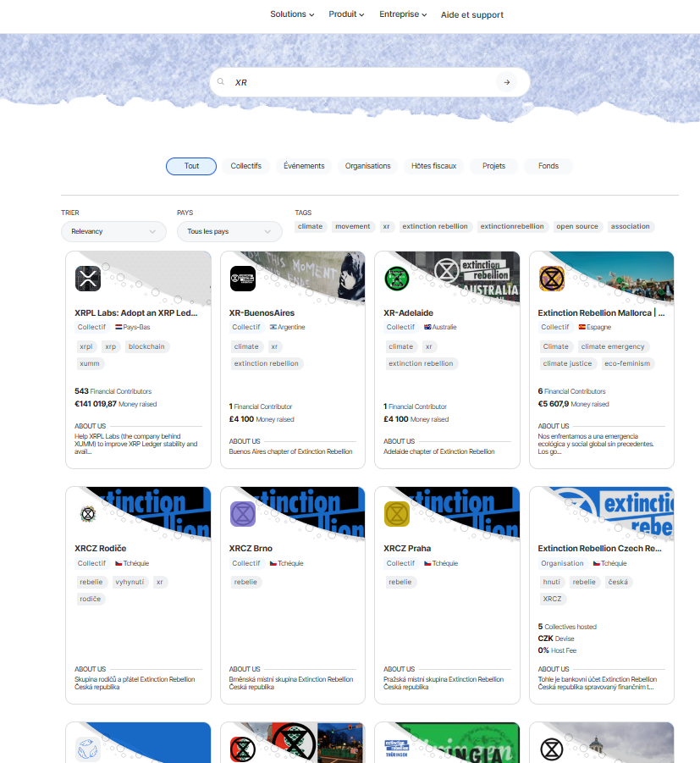Click the search submit arrow icon
This screenshot has height=763, width=700.
coord(506,82)
